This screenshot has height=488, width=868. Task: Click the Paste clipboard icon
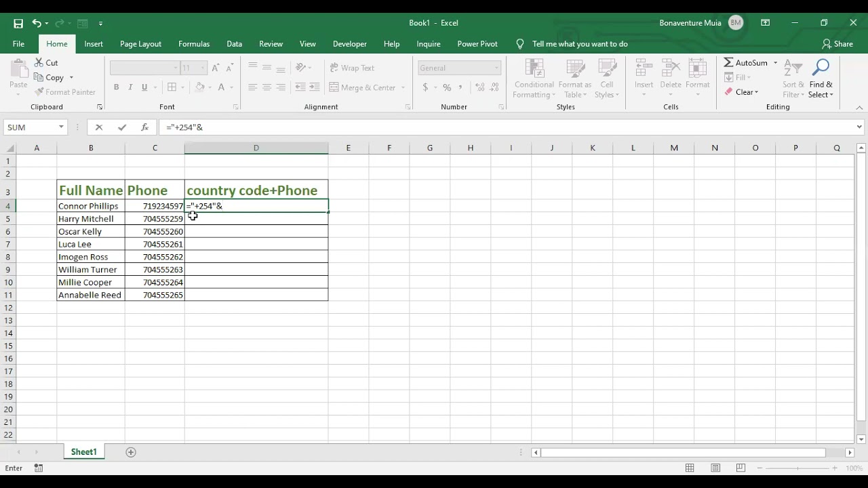pos(18,68)
